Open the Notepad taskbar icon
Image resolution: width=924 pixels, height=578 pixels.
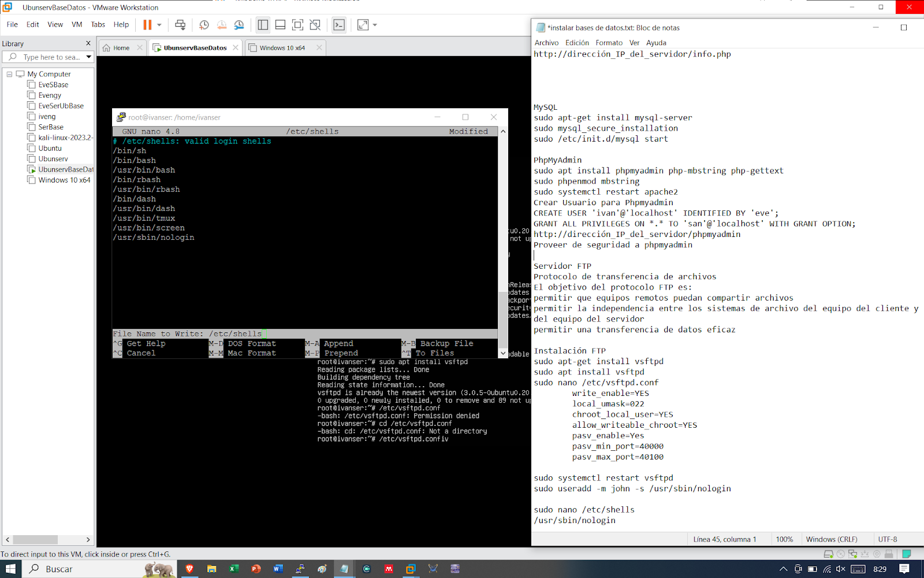[344, 569]
